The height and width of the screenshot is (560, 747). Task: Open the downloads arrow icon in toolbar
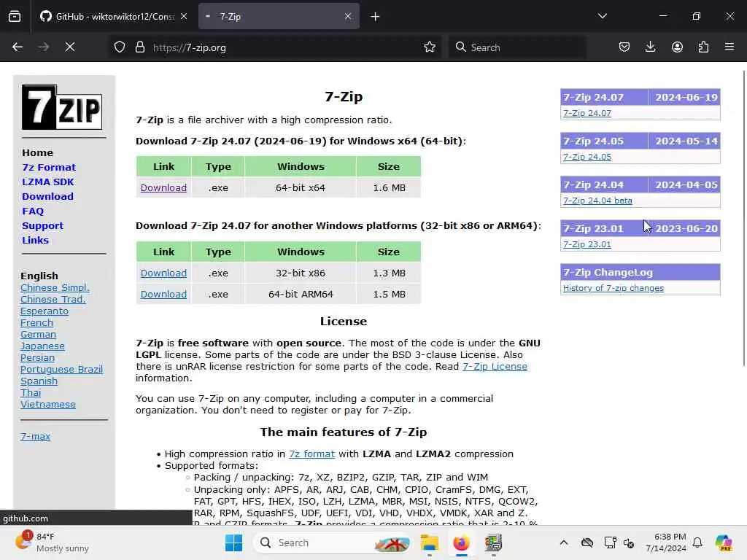[650, 47]
